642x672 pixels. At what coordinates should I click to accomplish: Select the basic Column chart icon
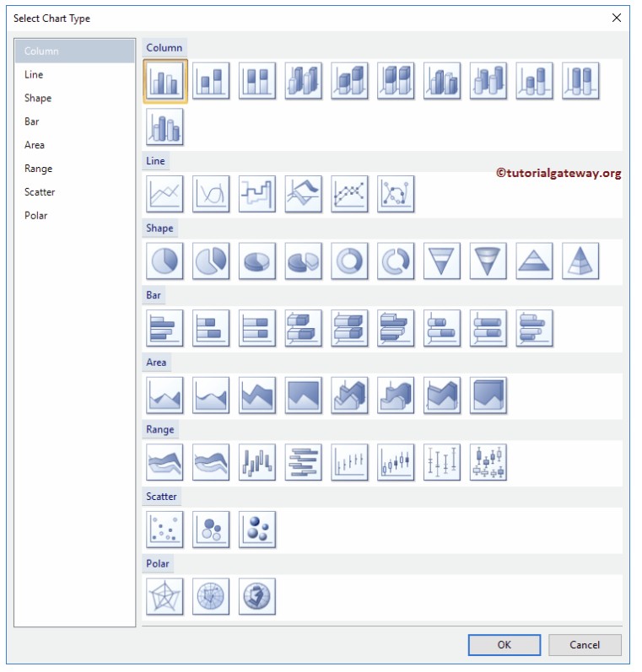pos(165,81)
